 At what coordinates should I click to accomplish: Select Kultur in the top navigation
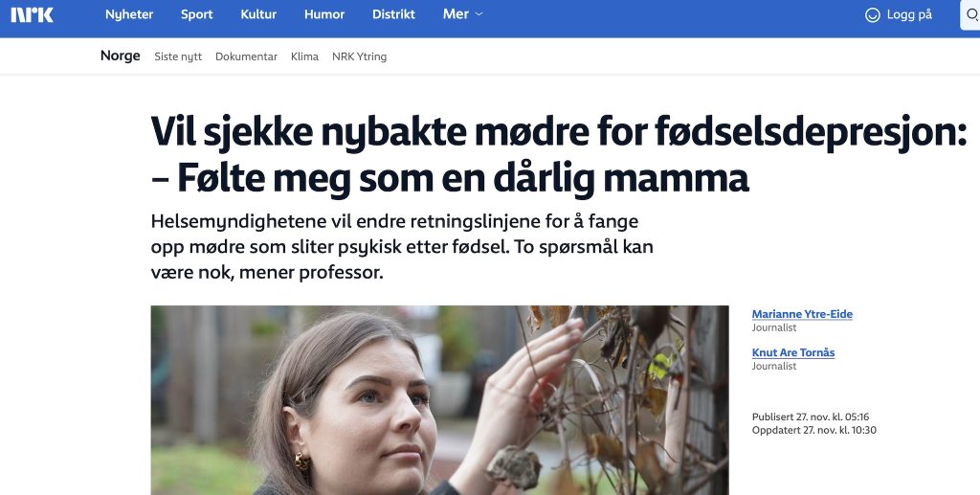pyautogui.click(x=258, y=15)
